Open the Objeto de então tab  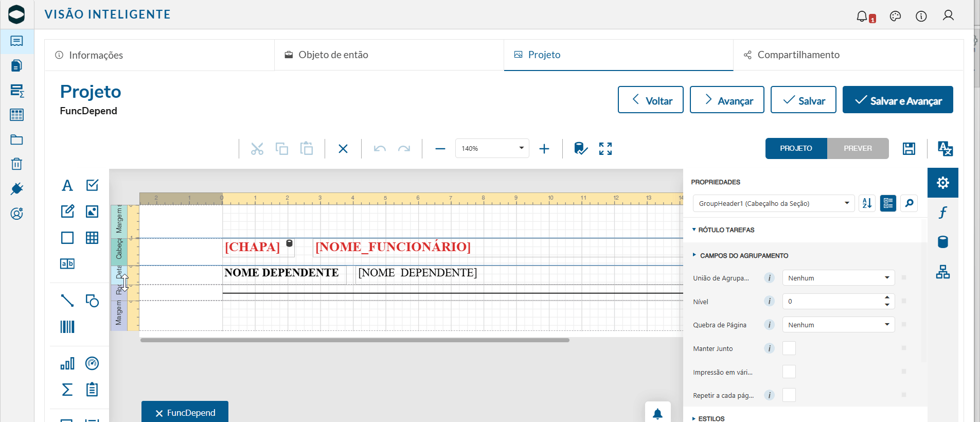point(389,55)
